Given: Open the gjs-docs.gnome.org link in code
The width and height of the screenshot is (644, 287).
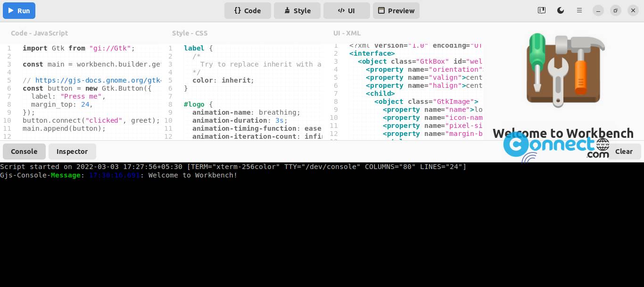Looking at the screenshot, I should click(98, 80).
